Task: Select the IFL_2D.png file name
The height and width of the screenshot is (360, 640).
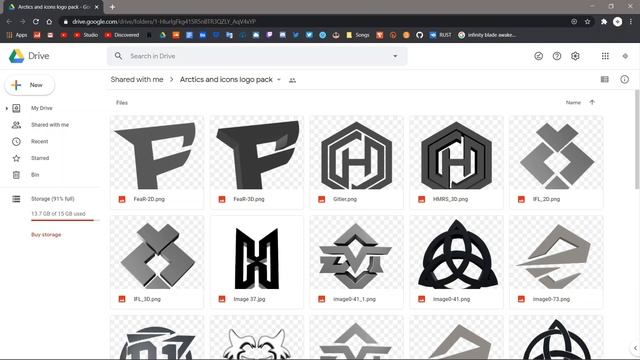Action: point(546,199)
